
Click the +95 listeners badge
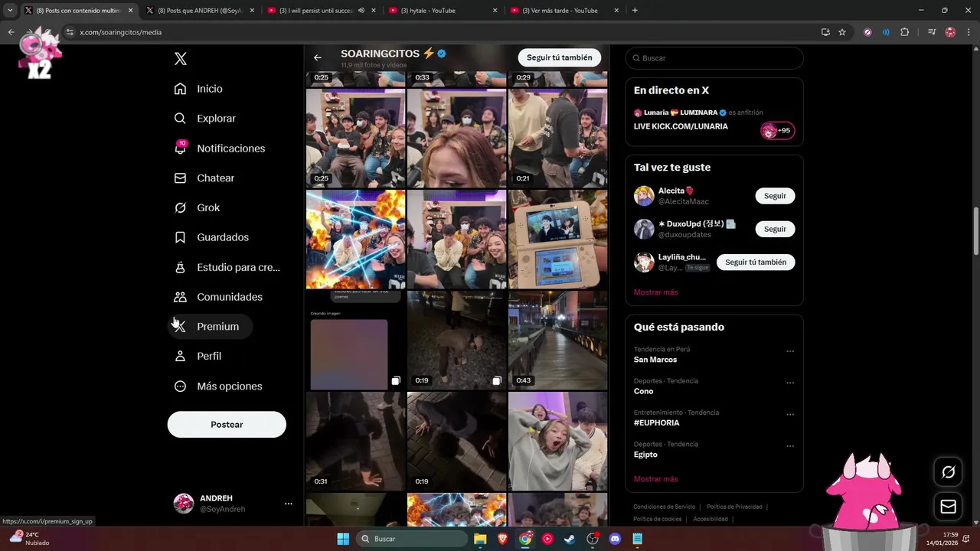click(x=777, y=131)
